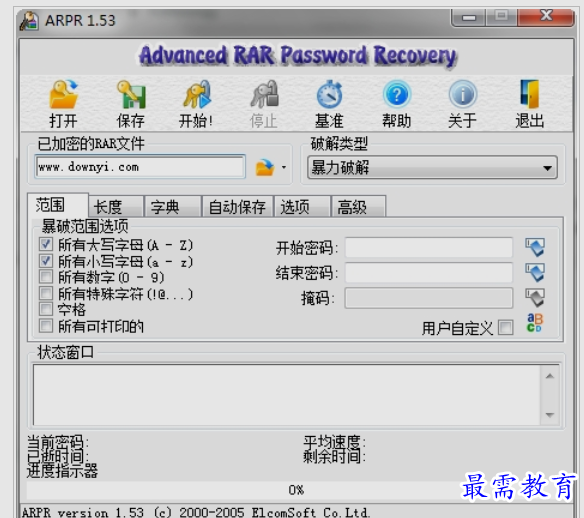The width and height of the screenshot is (584, 518).
Task: Run the 基准 benchmark stopwatch icon
Action: click(329, 95)
